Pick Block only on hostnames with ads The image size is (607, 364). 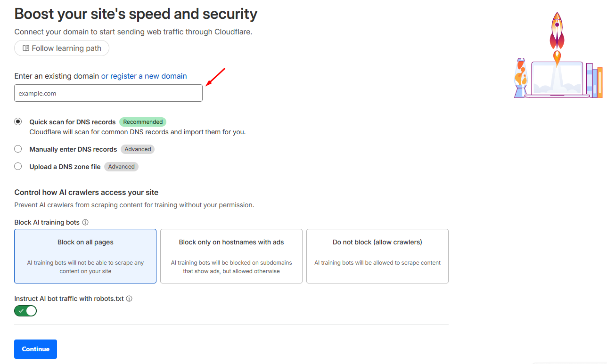231,256
